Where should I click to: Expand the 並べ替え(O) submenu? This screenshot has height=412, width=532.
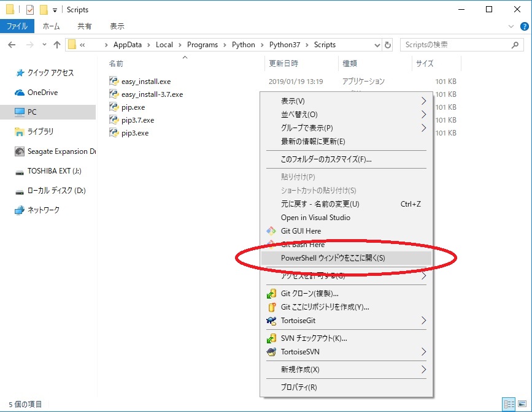[423, 115]
